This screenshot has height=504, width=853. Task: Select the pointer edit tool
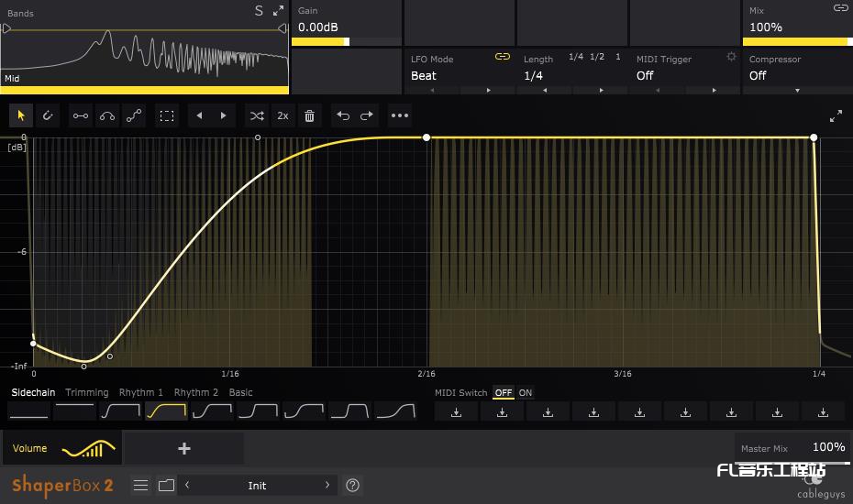21,115
